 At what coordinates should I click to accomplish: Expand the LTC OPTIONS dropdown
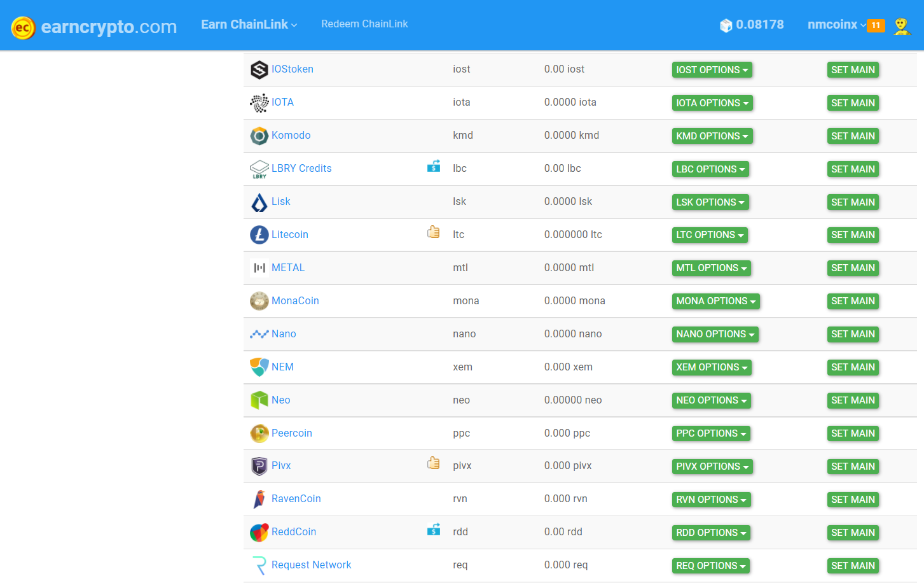point(710,235)
